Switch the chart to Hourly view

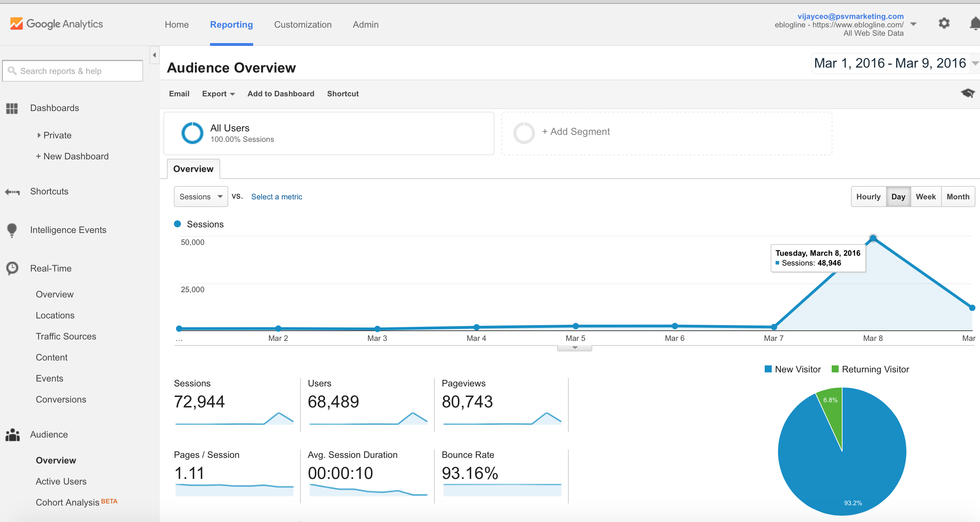pos(869,197)
